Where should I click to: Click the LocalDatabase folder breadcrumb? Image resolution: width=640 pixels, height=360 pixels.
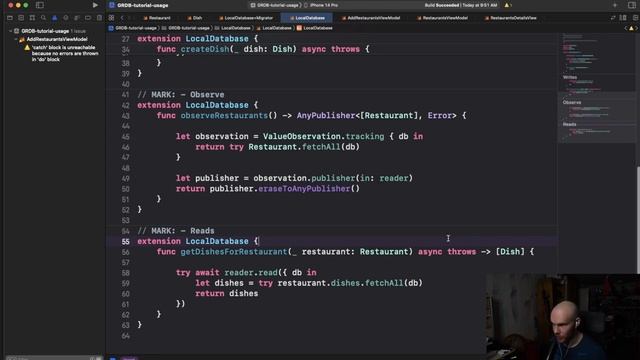coord(233,28)
